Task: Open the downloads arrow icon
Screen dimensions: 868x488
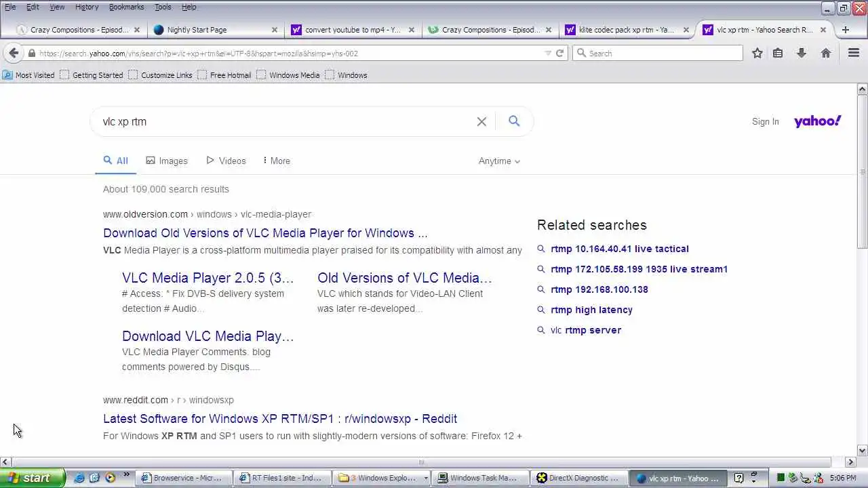Action: (x=802, y=53)
